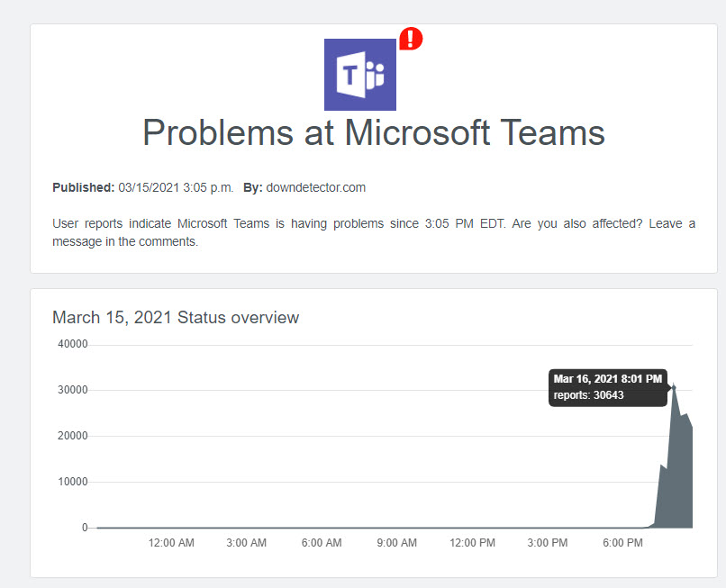
Task: Click the 'March 15, 2021 Status overview' heading
Action: (176, 318)
